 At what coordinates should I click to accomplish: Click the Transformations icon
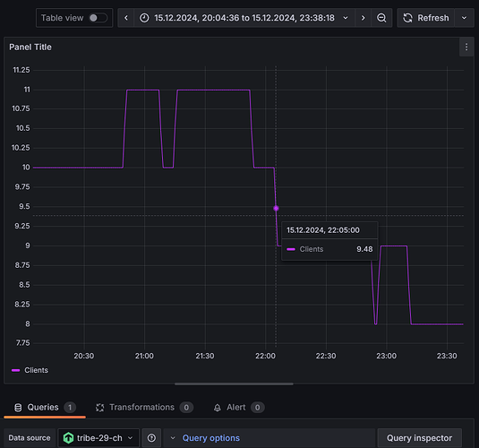(x=100, y=408)
